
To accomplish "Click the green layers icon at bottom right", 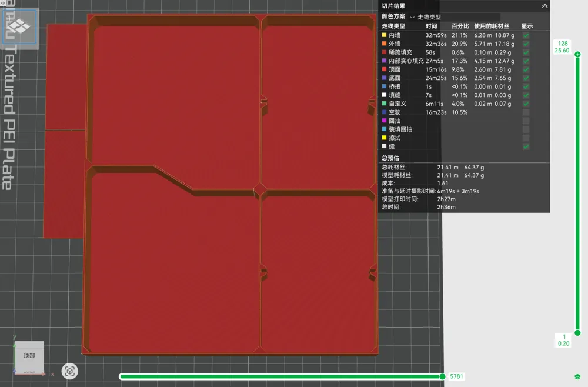I will [x=577, y=376].
